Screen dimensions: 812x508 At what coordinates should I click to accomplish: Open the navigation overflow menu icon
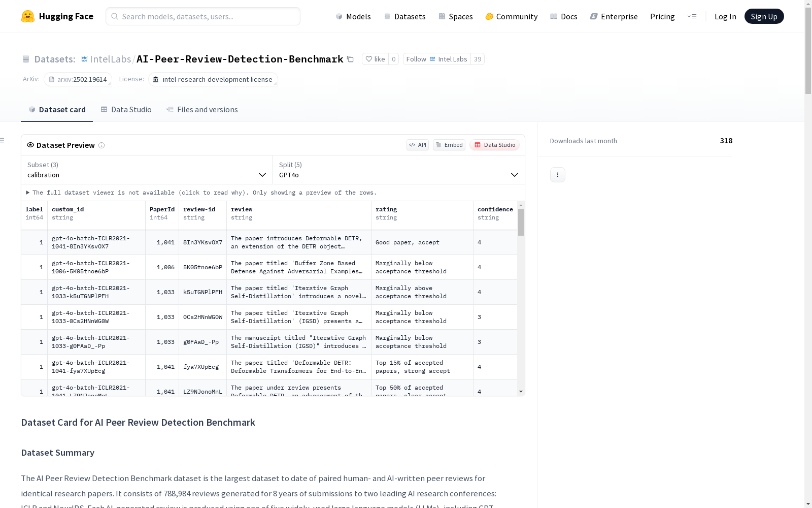pos(692,16)
